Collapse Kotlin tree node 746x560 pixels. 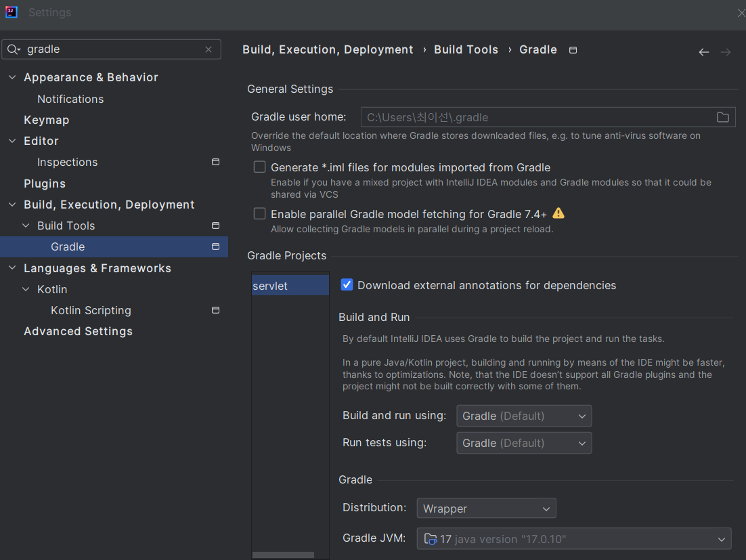click(x=26, y=289)
